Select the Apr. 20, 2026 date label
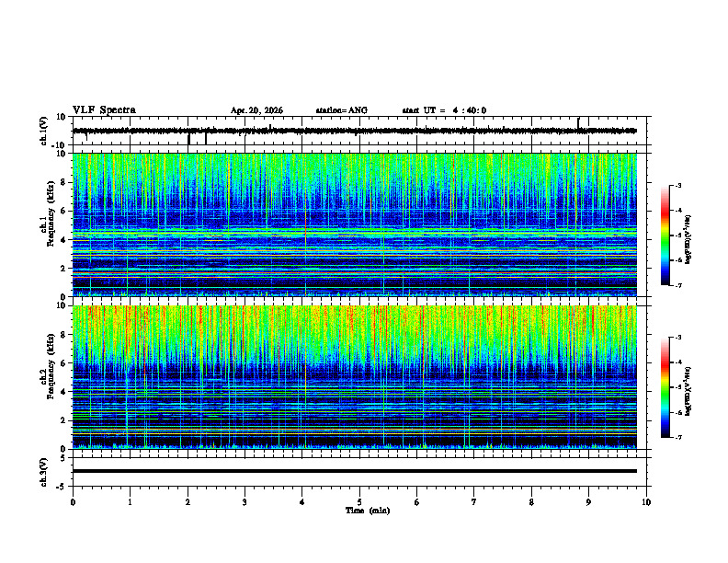728x563 pixels. (x=256, y=110)
